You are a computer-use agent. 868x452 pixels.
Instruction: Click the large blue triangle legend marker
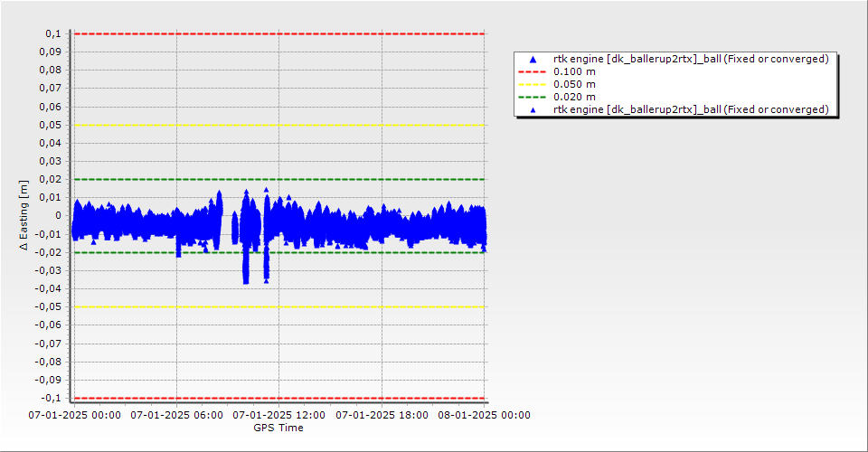[533, 59]
